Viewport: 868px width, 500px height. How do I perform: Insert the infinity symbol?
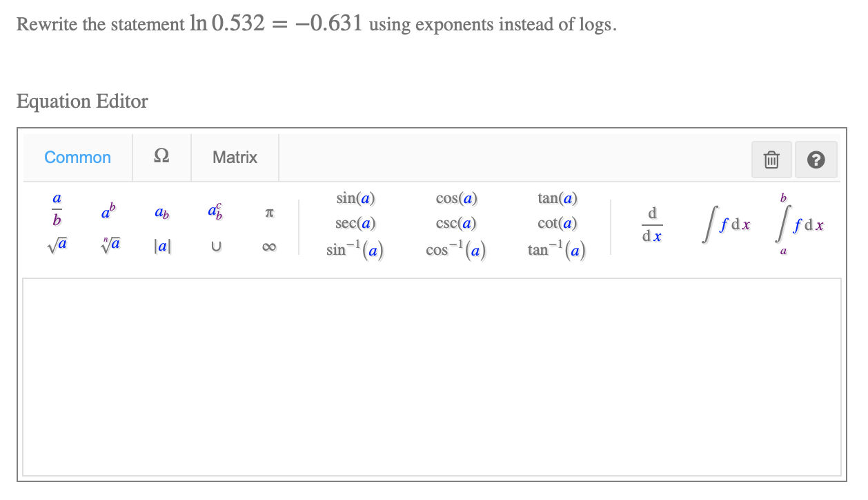268,246
